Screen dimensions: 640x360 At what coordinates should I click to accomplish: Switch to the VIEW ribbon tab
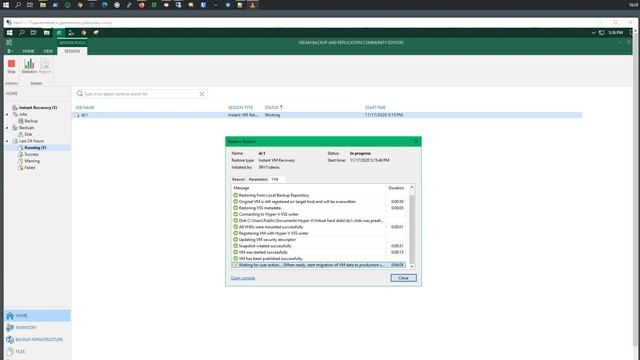click(x=48, y=51)
